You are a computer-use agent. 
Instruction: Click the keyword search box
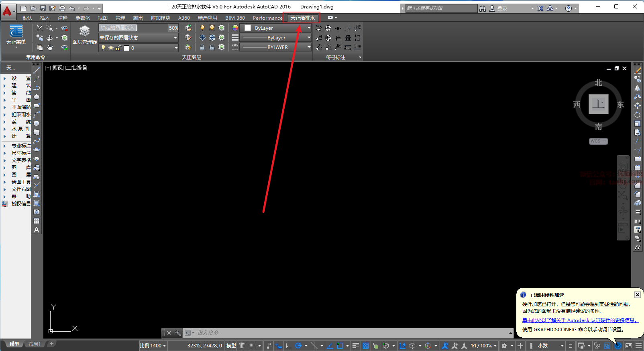tap(441, 8)
